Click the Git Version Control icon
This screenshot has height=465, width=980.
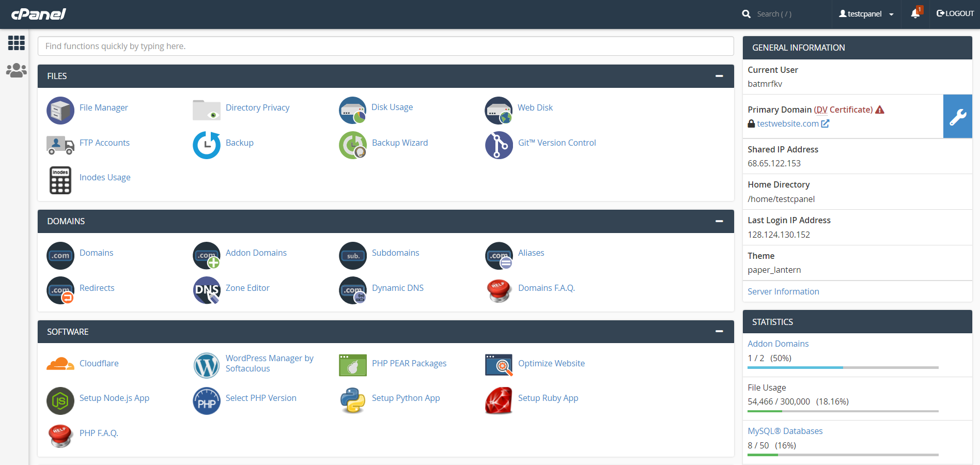pyautogui.click(x=499, y=145)
